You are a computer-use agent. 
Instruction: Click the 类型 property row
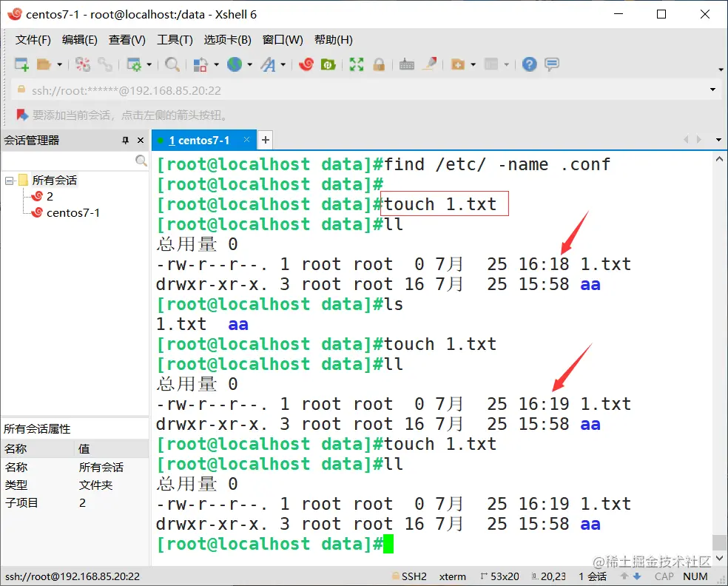(x=75, y=485)
